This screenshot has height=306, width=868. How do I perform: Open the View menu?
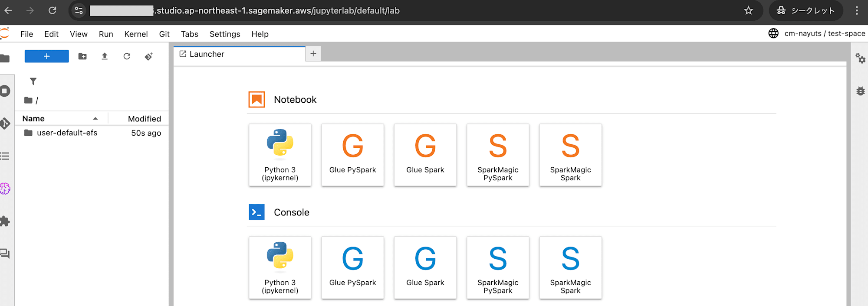79,34
